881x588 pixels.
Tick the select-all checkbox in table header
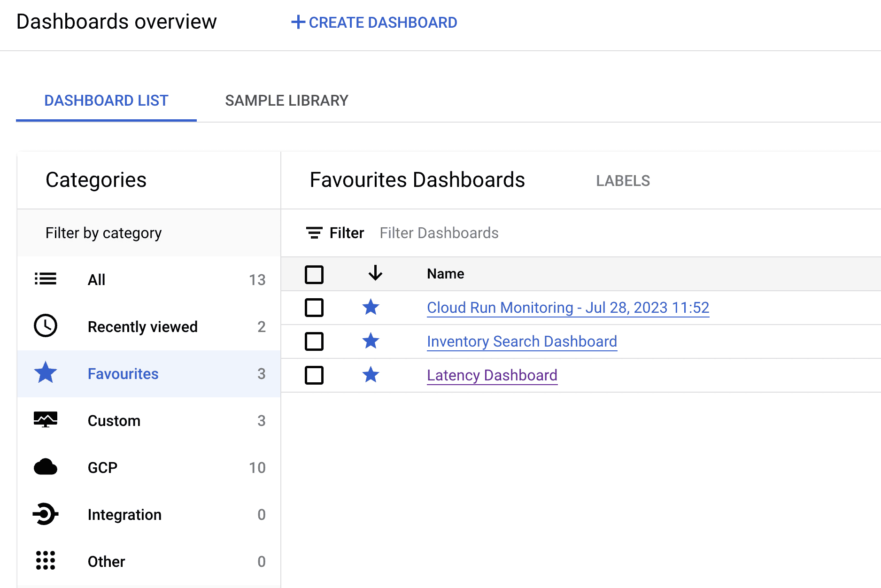(314, 274)
